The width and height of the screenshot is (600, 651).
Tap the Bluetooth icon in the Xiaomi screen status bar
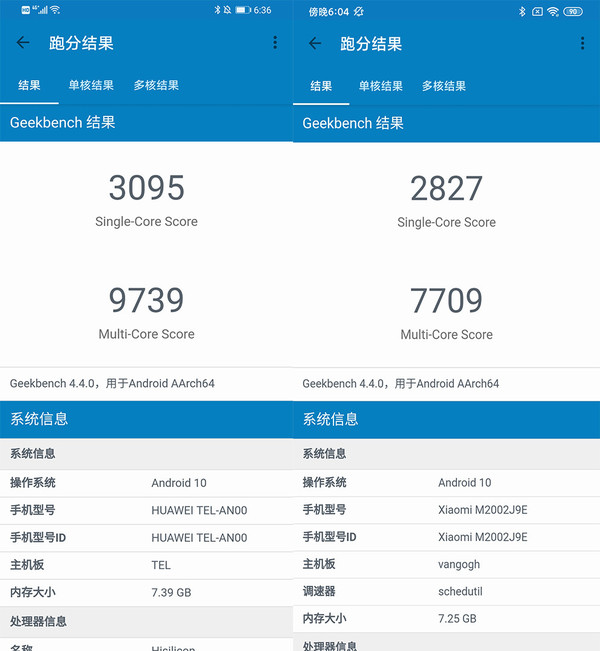[x=522, y=12]
